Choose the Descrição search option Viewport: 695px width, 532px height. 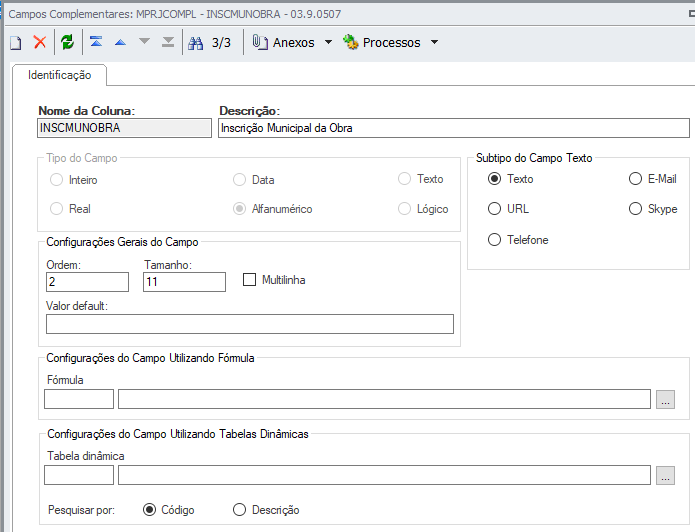(239, 510)
